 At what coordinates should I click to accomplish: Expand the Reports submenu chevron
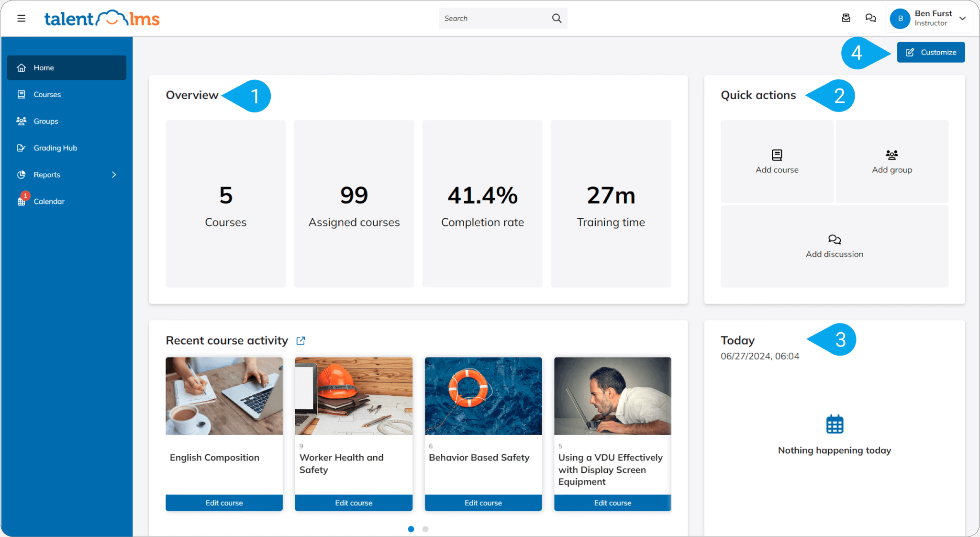[114, 175]
